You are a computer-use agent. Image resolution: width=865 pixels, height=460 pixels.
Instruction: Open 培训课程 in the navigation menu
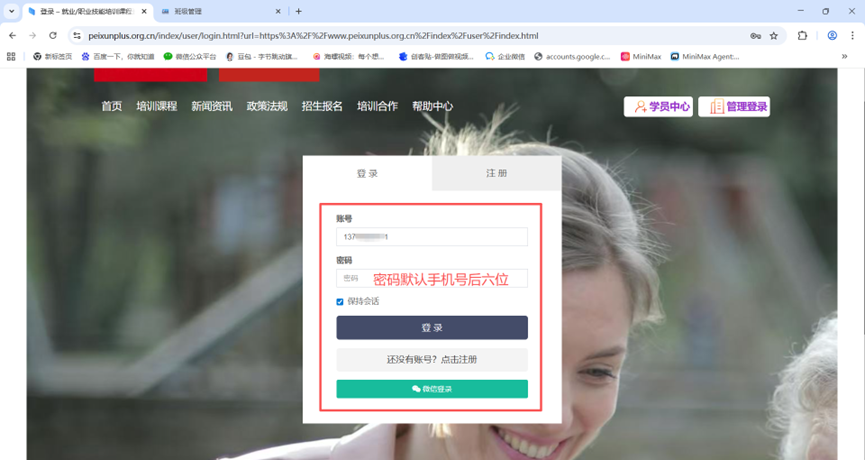click(157, 106)
